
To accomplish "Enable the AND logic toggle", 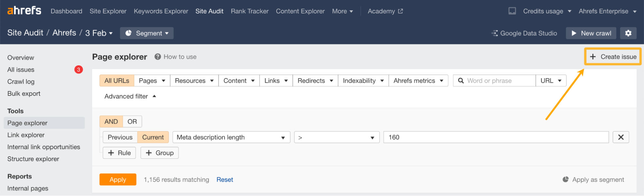I will click(x=111, y=121).
